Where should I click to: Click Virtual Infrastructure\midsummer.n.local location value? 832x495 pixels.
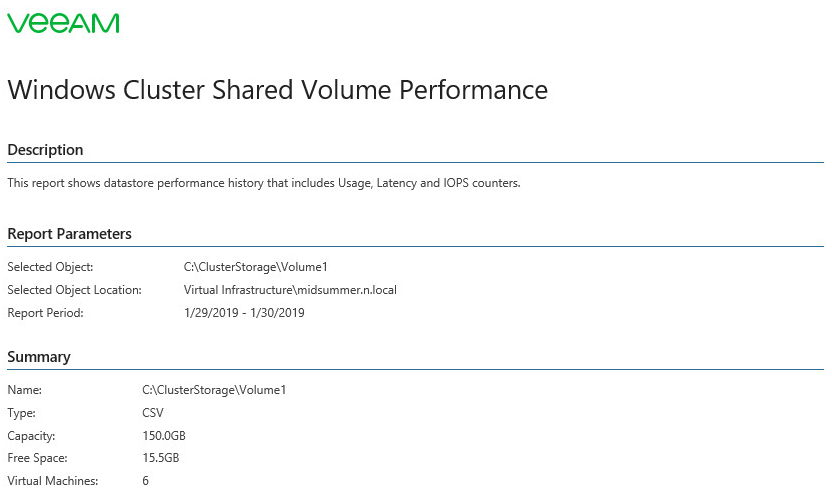(x=290, y=290)
